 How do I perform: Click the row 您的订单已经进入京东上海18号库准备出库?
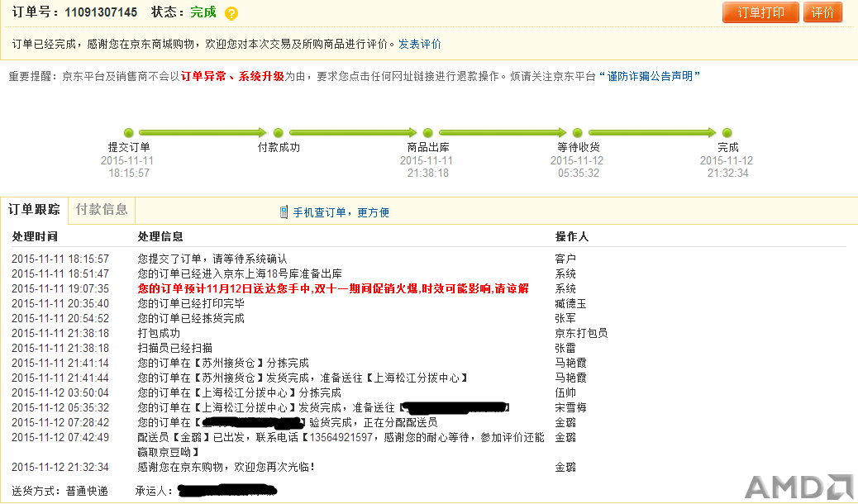[x=240, y=273]
